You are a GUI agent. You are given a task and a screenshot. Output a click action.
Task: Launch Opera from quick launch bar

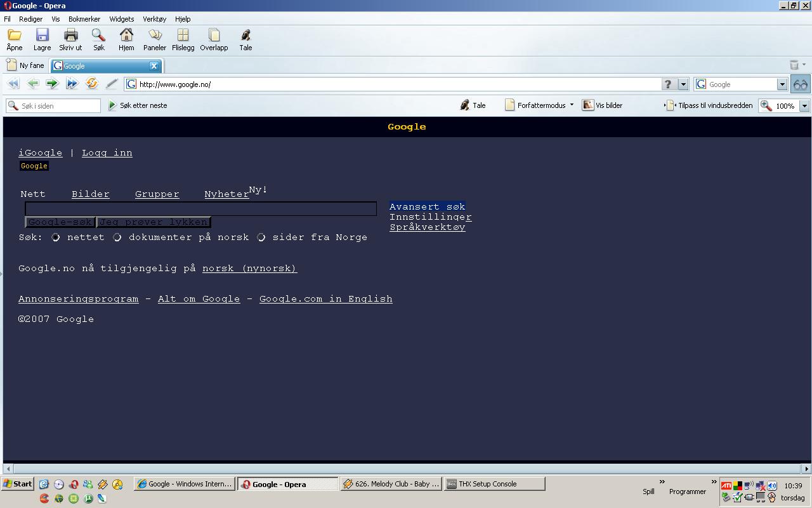74,485
